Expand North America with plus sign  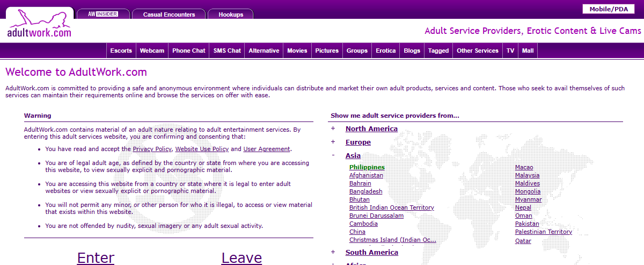[x=333, y=128]
